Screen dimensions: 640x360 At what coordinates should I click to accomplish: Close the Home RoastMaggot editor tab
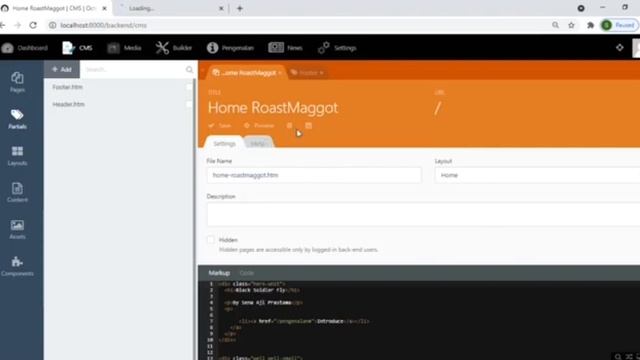(280, 73)
